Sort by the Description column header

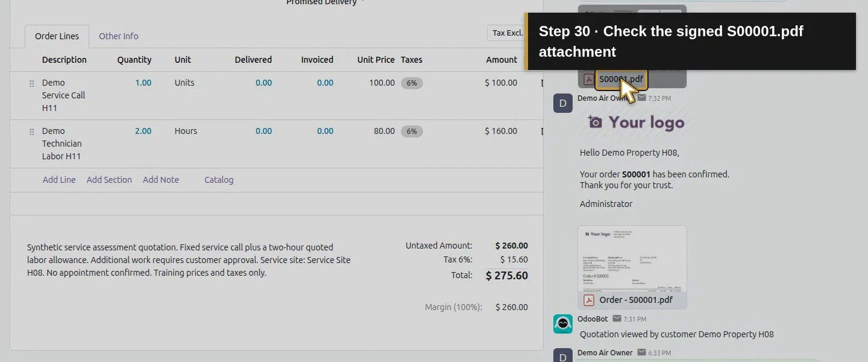click(64, 60)
